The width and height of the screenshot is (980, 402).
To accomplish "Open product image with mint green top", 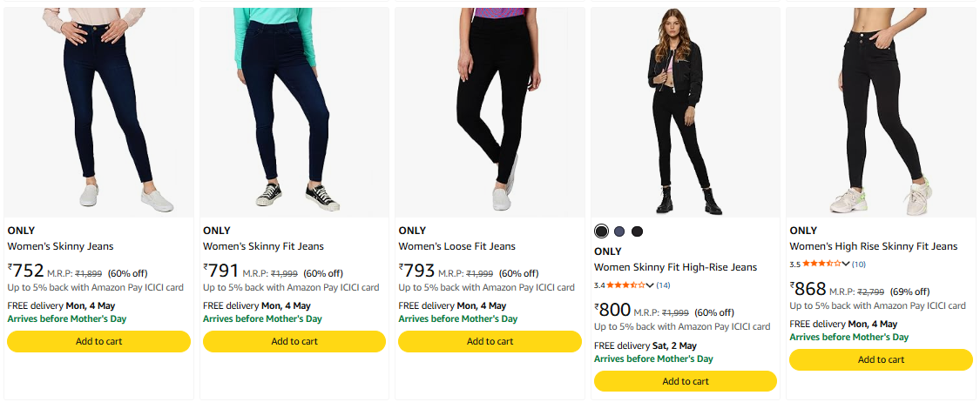I will click(294, 111).
